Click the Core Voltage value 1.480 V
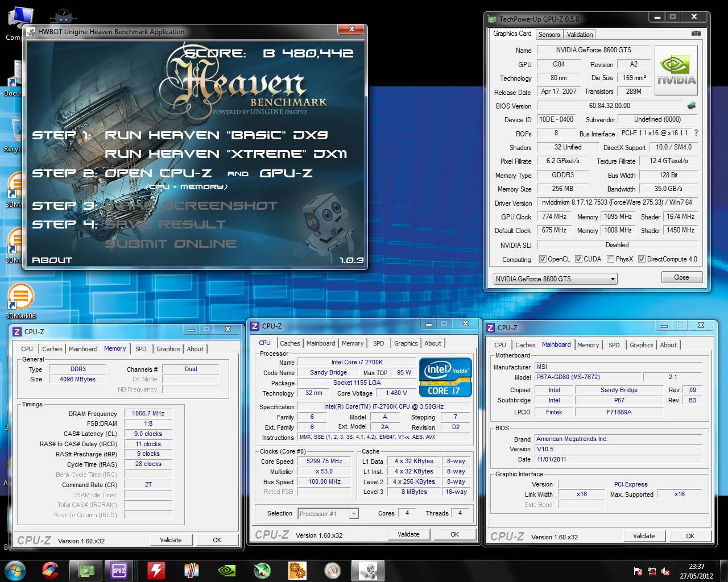Viewport: 728px width, 582px height. coord(396,393)
